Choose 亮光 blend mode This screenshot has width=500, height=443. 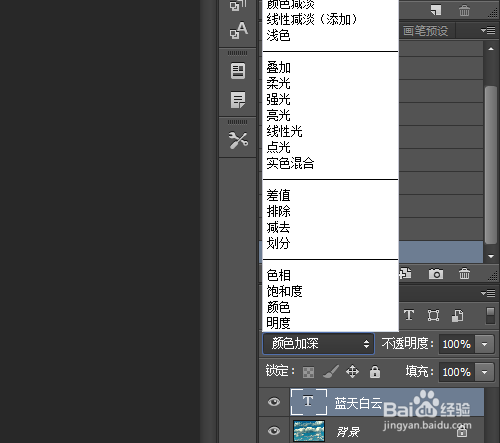(279, 115)
